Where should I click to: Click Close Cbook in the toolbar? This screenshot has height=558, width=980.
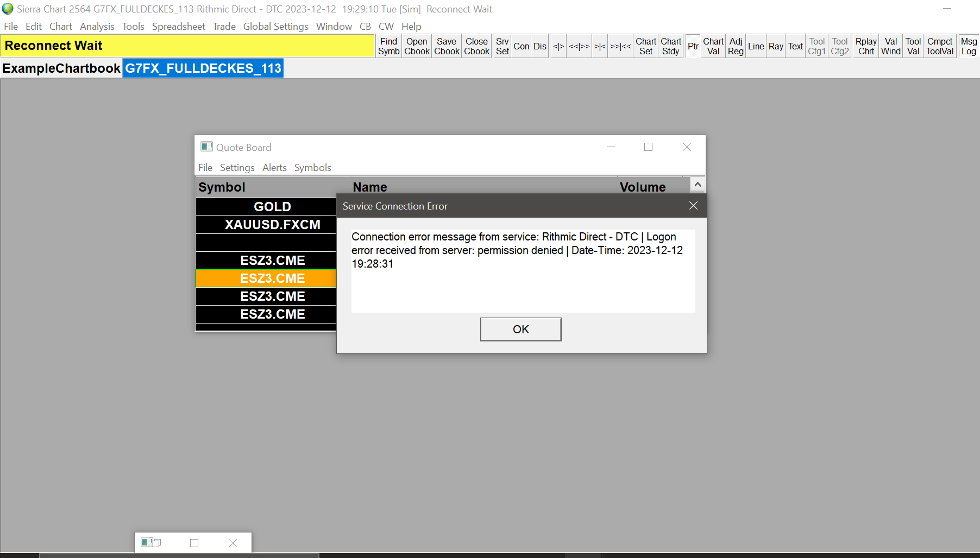tap(477, 46)
